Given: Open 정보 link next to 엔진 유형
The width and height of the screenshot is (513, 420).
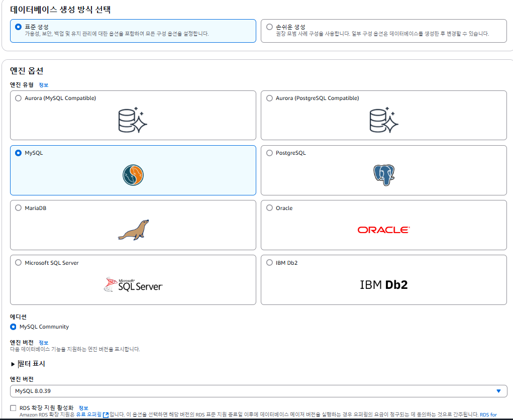Looking at the screenshot, I should 44,85.
